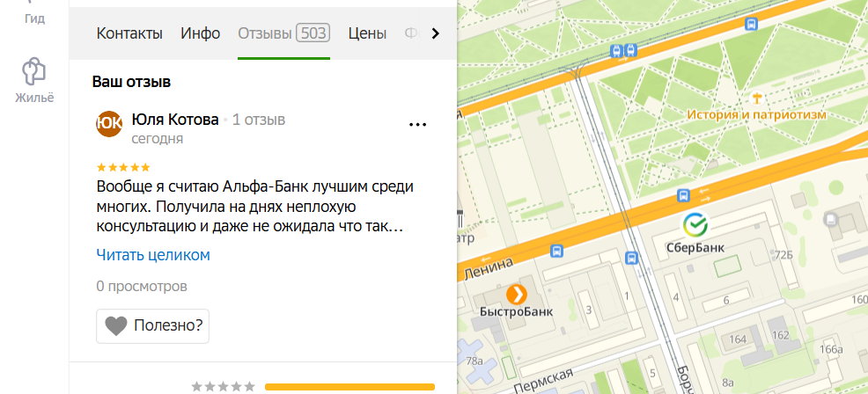Click building number 8а on map
The image size is (868, 394).
tap(728, 383)
